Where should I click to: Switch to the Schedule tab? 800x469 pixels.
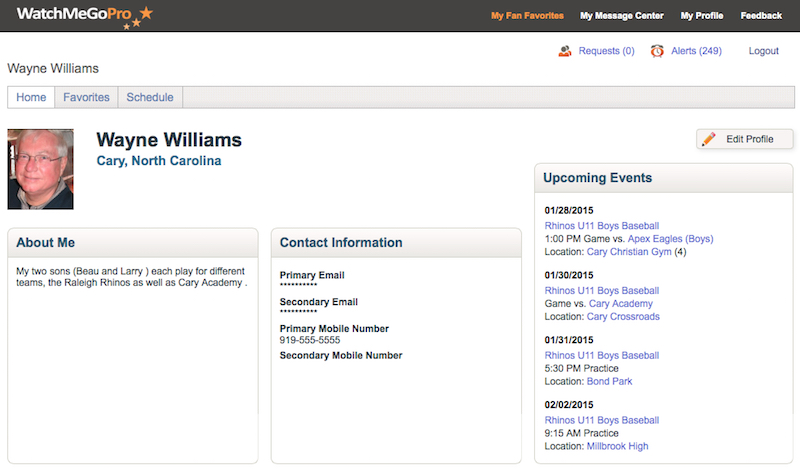coord(150,97)
